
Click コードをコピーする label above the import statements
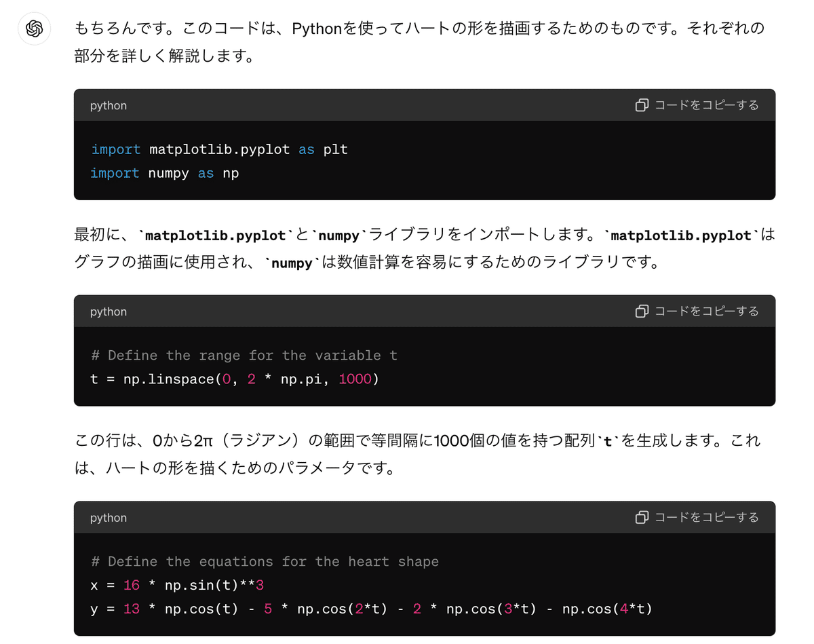coord(706,105)
